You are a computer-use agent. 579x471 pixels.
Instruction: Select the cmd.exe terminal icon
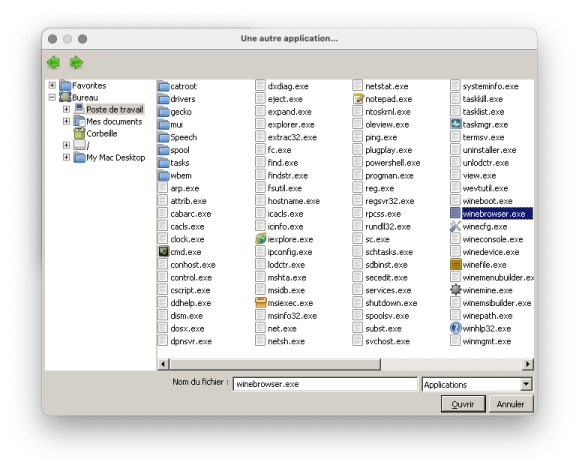pyautogui.click(x=163, y=252)
